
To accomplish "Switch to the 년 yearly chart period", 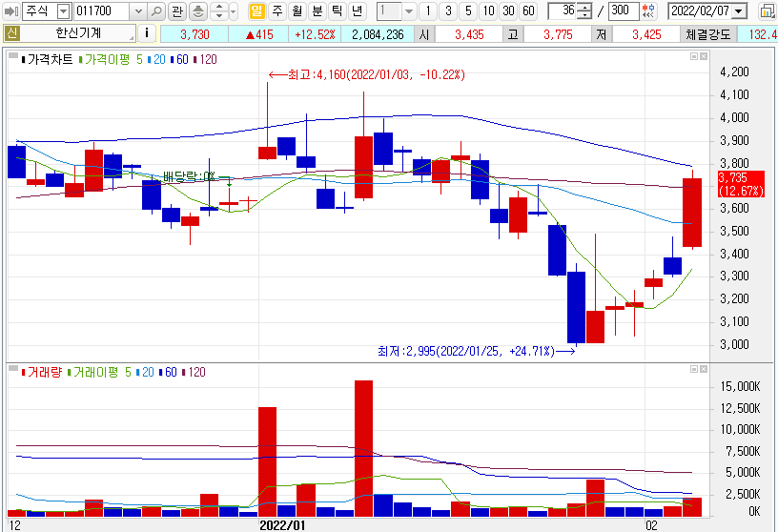I will click(x=357, y=10).
